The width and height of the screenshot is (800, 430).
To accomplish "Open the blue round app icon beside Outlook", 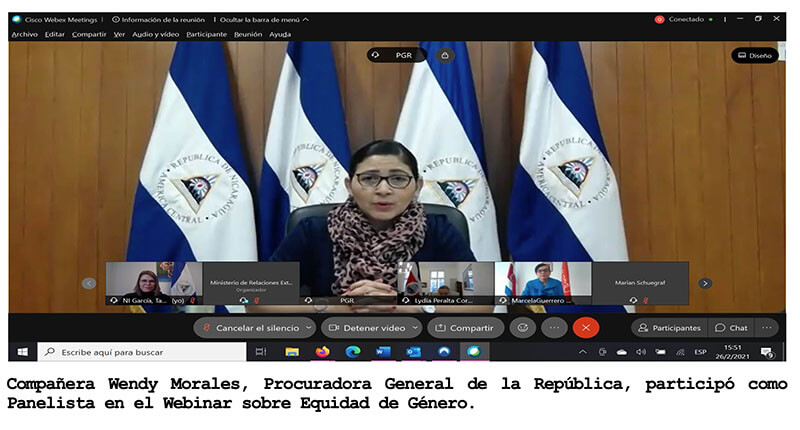I will point(444,352).
